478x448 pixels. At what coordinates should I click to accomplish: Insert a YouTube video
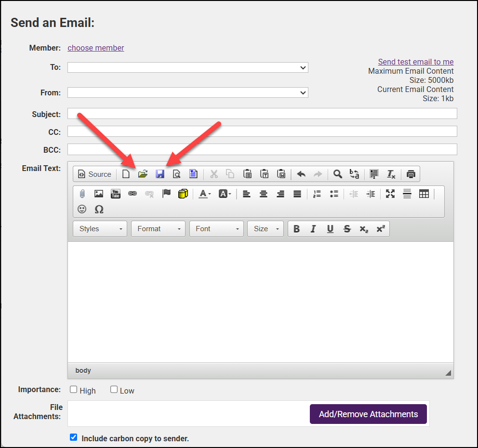click(116, 194)
